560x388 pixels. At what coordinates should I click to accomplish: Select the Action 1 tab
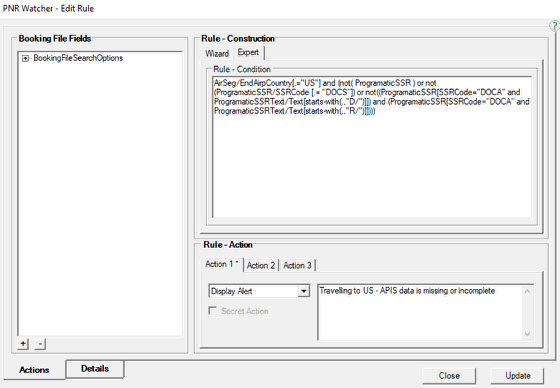point(222,264)
